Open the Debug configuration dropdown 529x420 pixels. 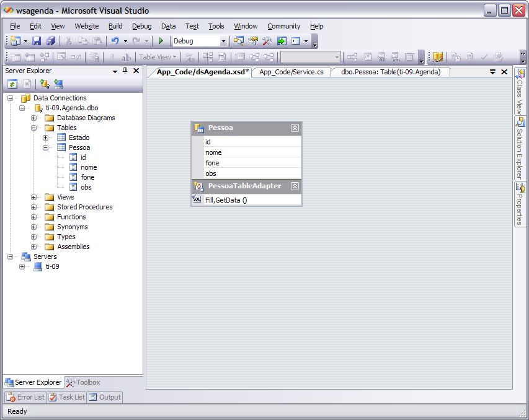click(x=223, y=41)
